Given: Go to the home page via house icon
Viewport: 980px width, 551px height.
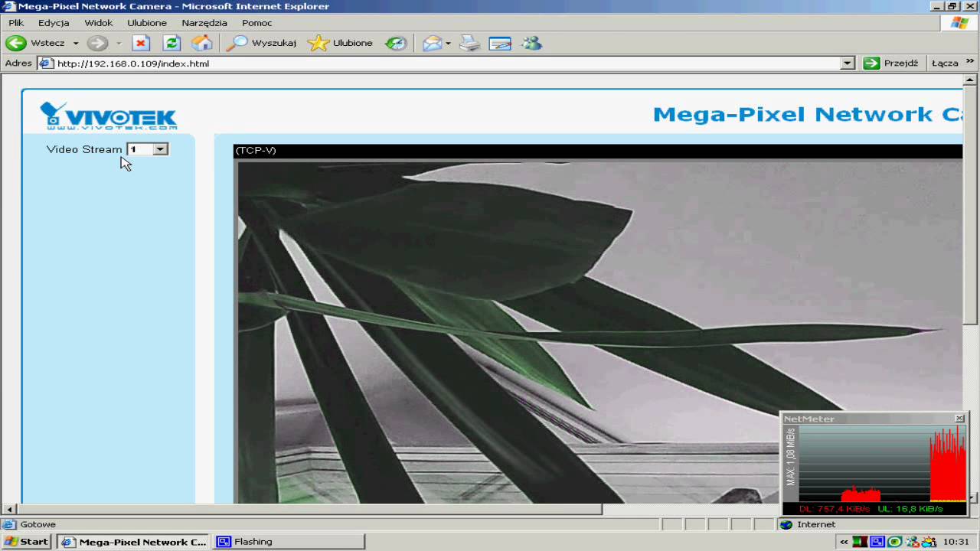Looking at the screenshot, I should point(201,43).
